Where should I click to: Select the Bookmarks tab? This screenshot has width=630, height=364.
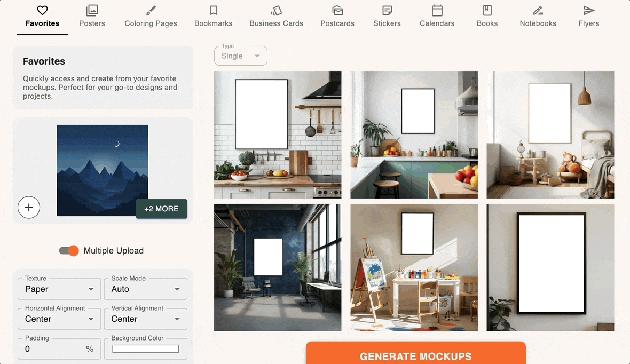214,17
